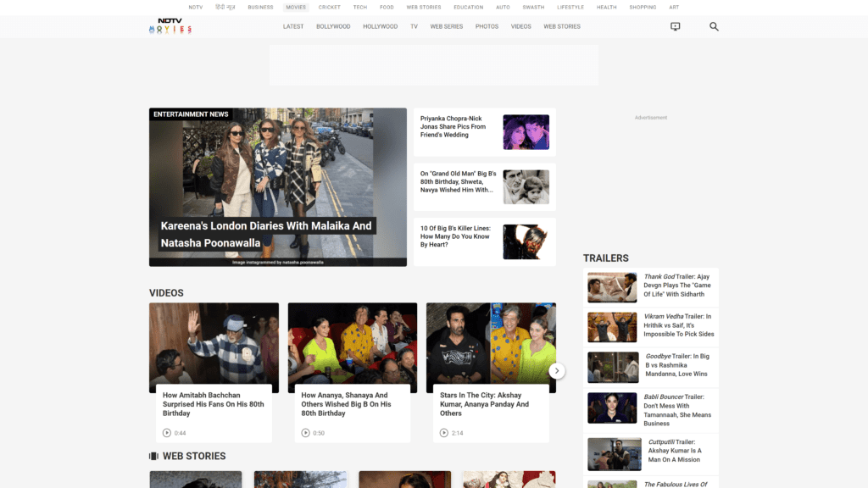Open Auto section
The height and width of the screenshot is (488, 868).
tap(503, 7)
